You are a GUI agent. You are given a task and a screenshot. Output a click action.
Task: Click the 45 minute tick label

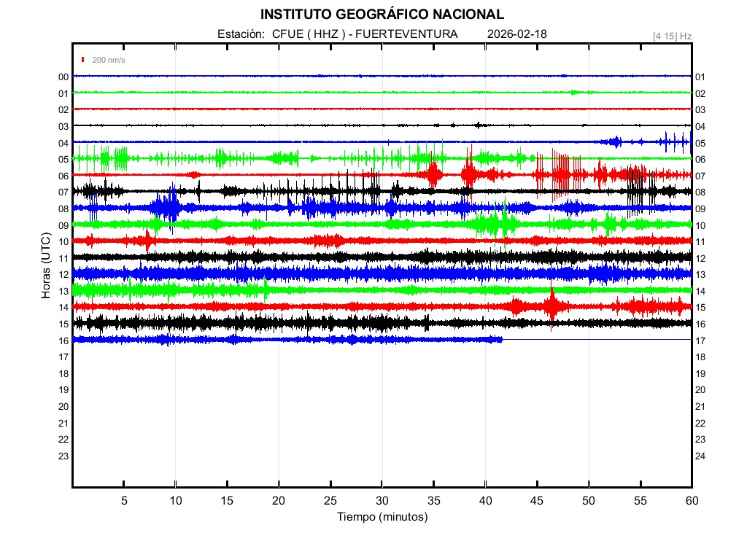[537, 501]
